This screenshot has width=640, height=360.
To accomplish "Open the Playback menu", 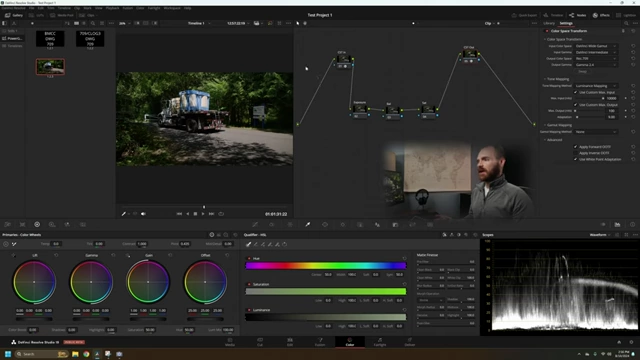I will point(112,8).
